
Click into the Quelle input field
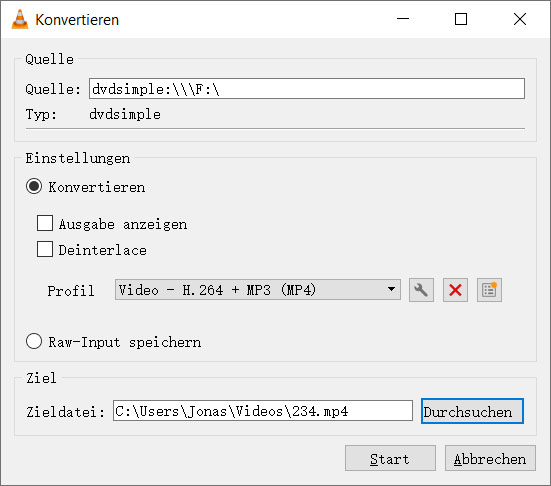click(x=307, y=89)
